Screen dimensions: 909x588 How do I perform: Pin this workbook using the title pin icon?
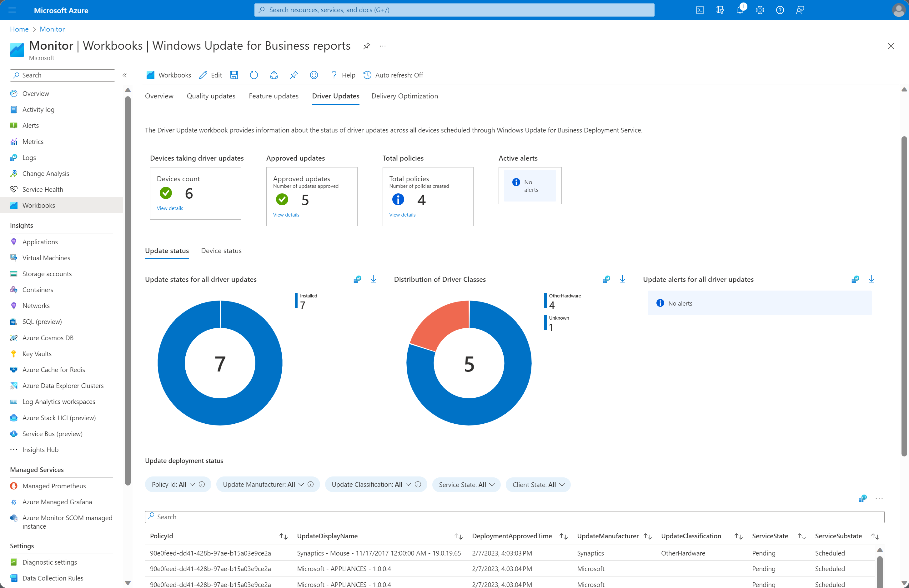coord(367,46)
